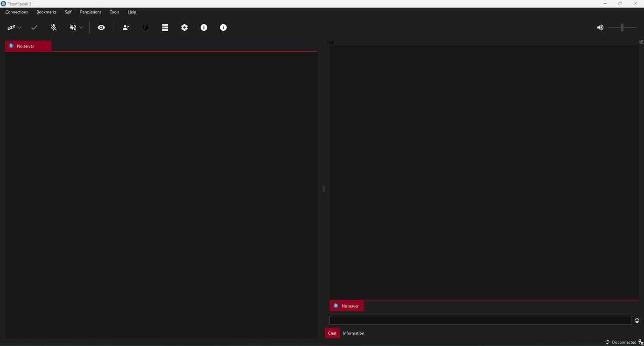Open the server list icon

point(165,27)
